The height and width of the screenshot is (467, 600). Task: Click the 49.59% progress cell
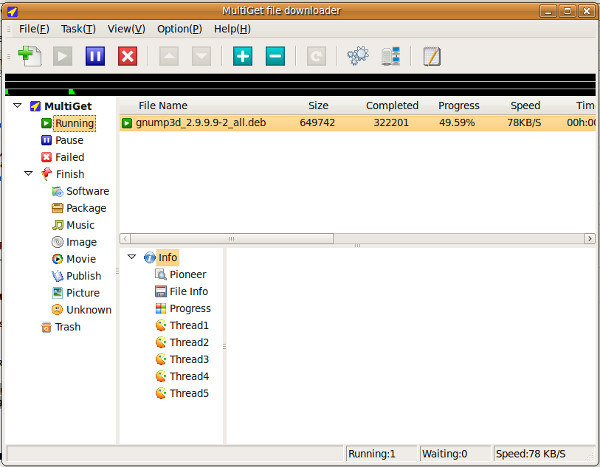click(x=457, y=123)
